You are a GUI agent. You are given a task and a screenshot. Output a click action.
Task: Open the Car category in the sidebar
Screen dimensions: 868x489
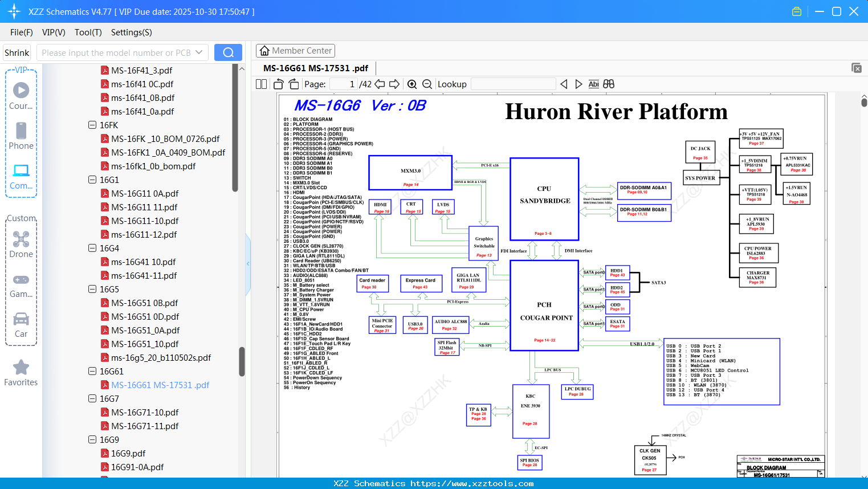coord(21,324)
